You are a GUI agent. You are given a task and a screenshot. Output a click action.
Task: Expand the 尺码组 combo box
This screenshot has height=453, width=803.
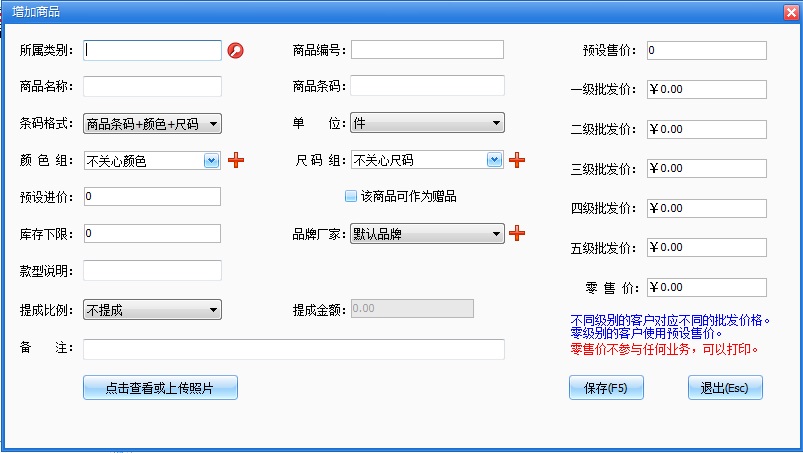tap(494, 160)
